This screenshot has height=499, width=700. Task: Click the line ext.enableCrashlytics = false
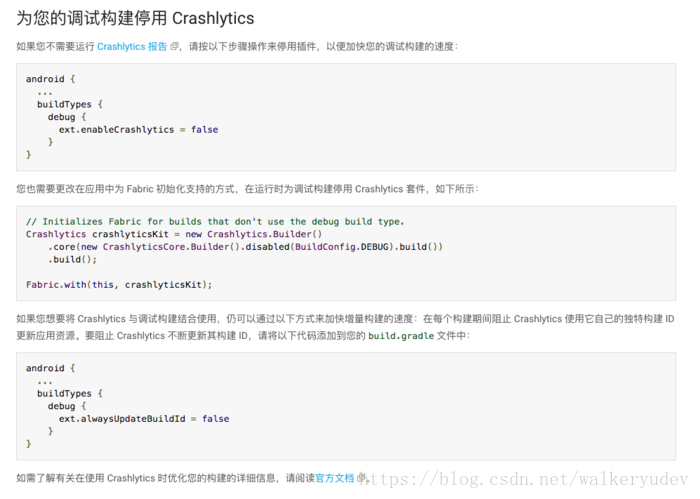138,129
